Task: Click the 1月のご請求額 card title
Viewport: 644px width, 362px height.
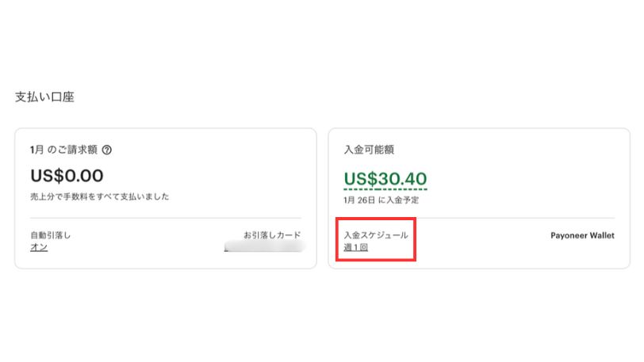Action: click(64, 149)
